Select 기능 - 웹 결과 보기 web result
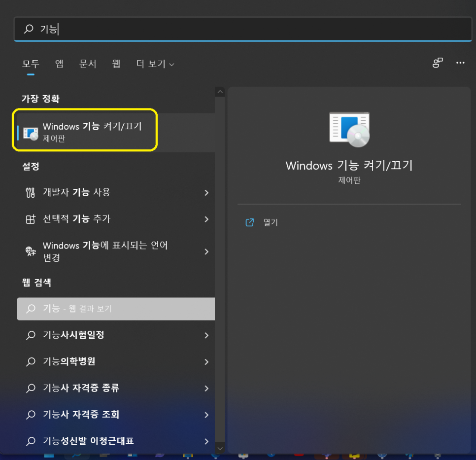476x460 pixels. [x=116, y=309]
